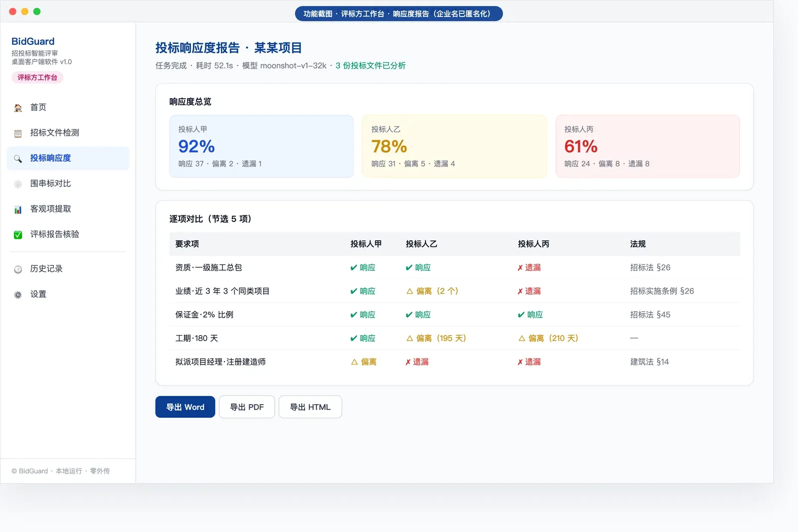Click the 业绩·近 3 年 3 个同类项目 row label
The width and height of the screenshot is (798, 532).
pyautogui.click(x=222, y=291)
